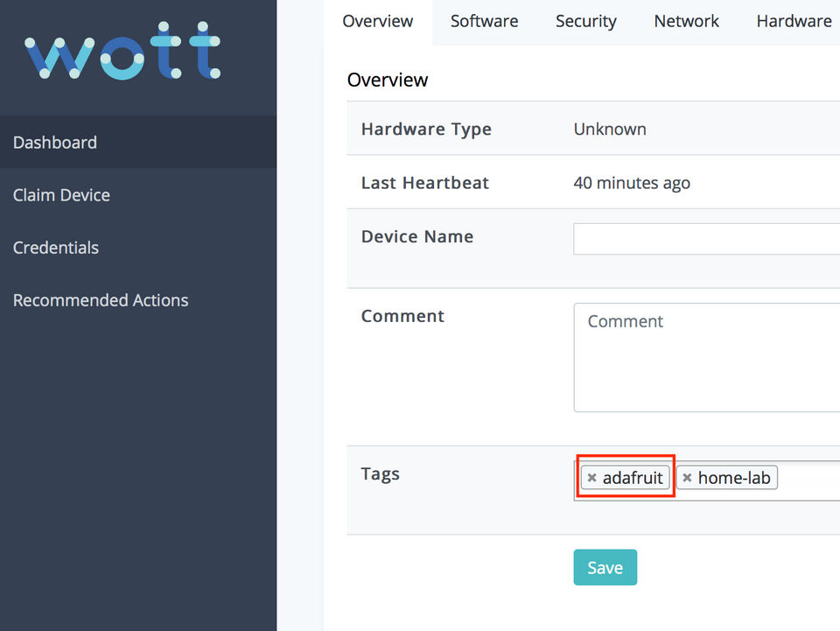Show the Hardware tab
Viewport: 840px width, 631px height.
point(794,22)
